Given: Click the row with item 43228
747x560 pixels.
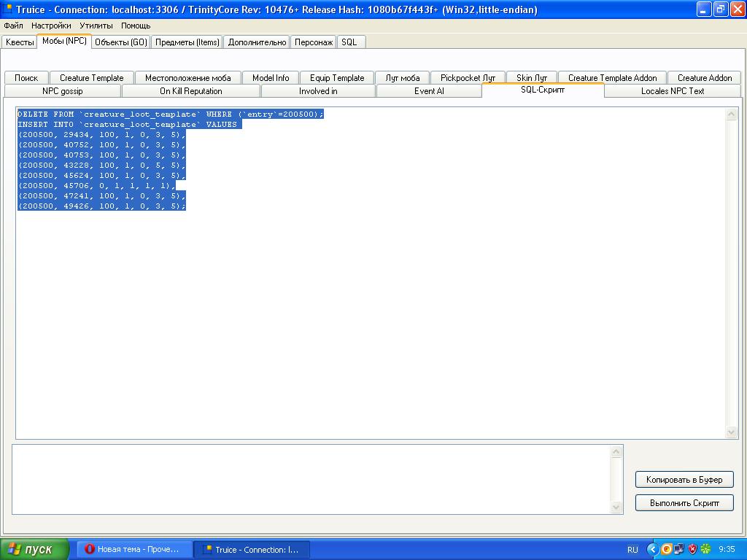Looking at the screenshot, I should click(x=101, y=166).
